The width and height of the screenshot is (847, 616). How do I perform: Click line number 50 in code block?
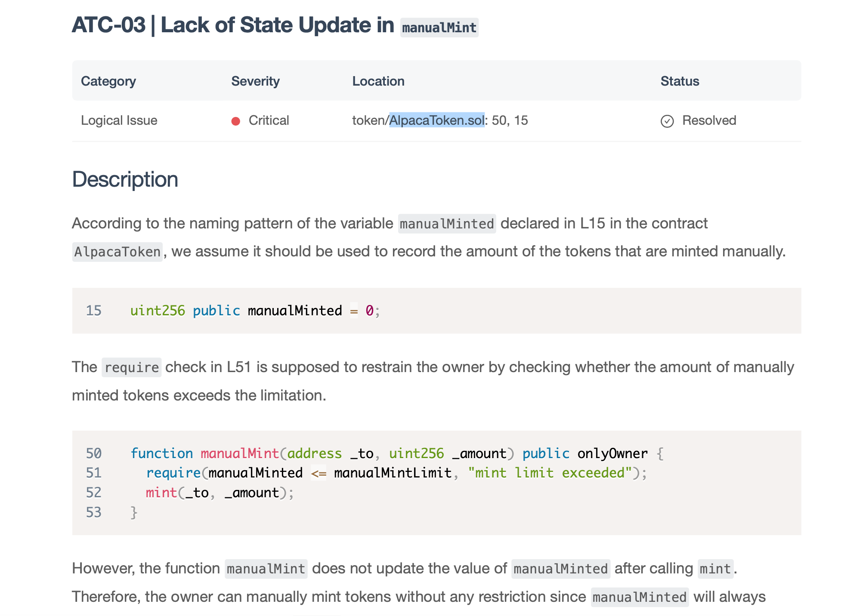[93, 453]
